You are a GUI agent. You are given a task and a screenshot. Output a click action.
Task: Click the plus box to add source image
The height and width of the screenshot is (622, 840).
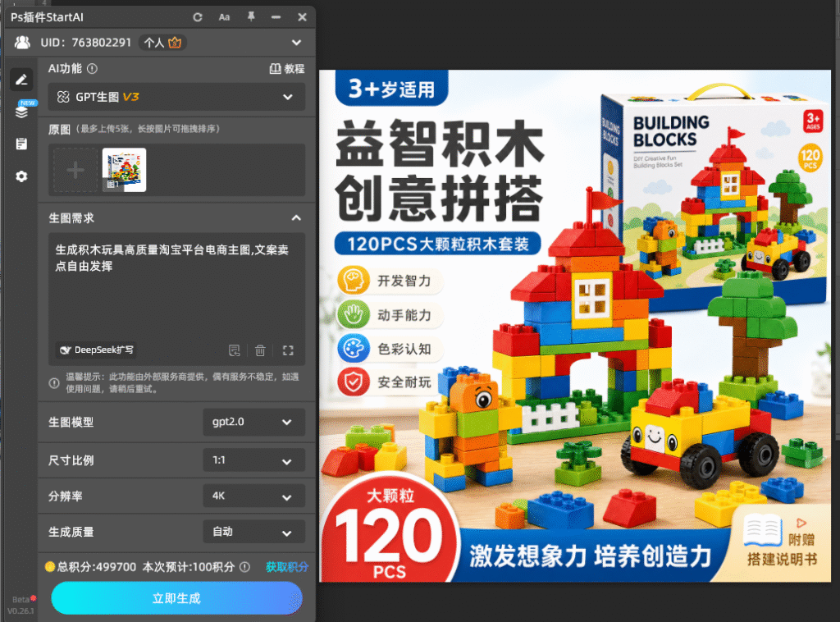click(x=75, y=171)
